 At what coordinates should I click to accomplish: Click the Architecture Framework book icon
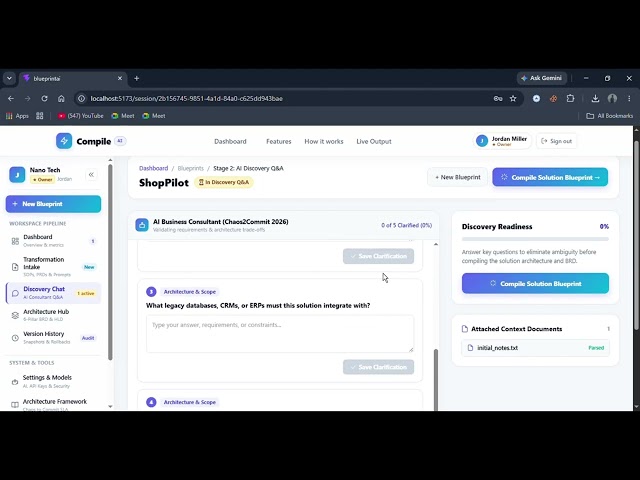15,405
